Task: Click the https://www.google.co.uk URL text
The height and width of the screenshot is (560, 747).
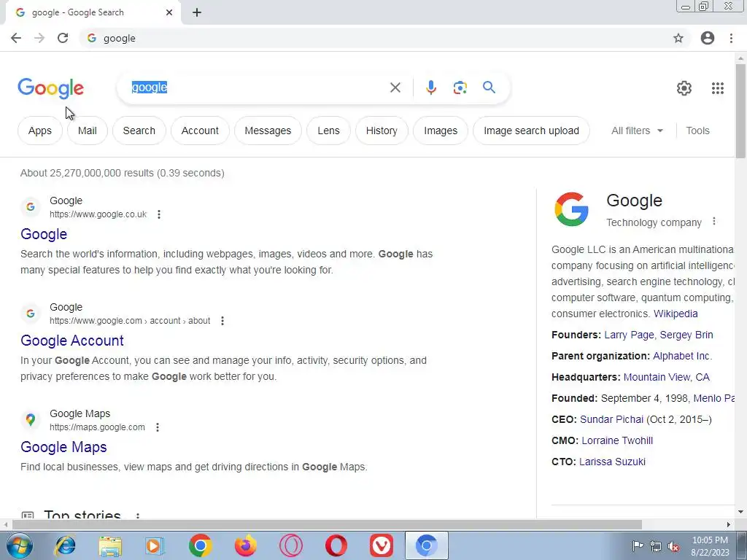Action: pyautogui.click(x=98, y=214)
